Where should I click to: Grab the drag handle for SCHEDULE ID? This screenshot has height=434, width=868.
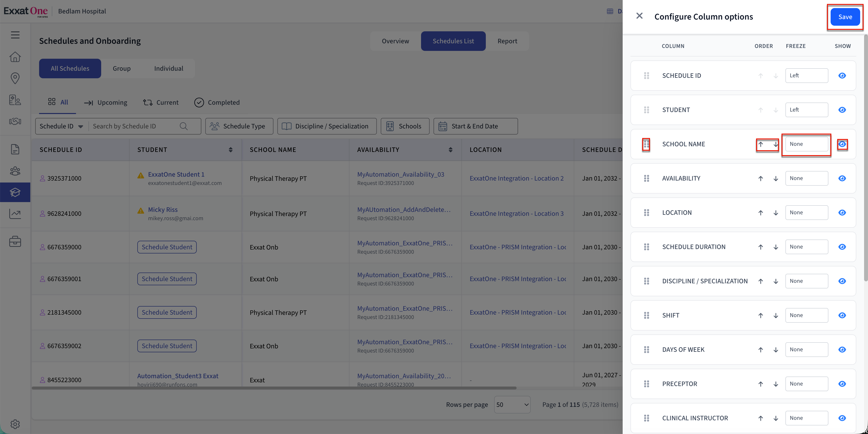646,76
